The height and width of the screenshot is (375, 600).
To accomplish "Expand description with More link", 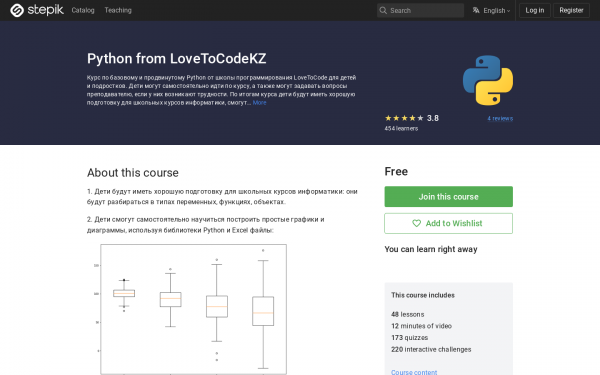I will (259, 103).
